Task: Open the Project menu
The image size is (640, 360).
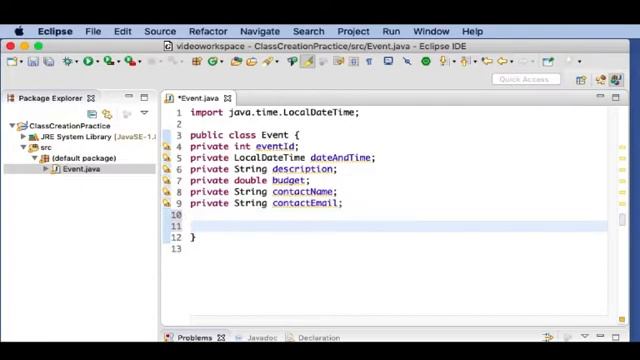Action: point(353,31)
